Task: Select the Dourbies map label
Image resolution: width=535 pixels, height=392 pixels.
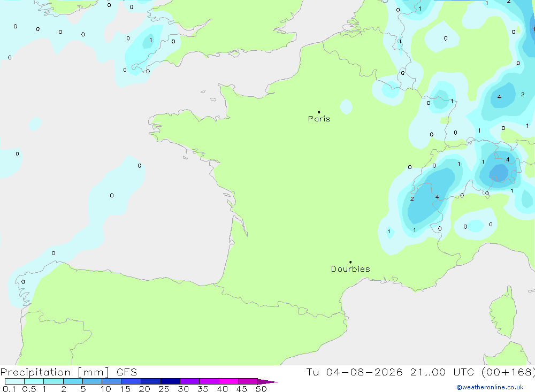Action: coord(350,269)
